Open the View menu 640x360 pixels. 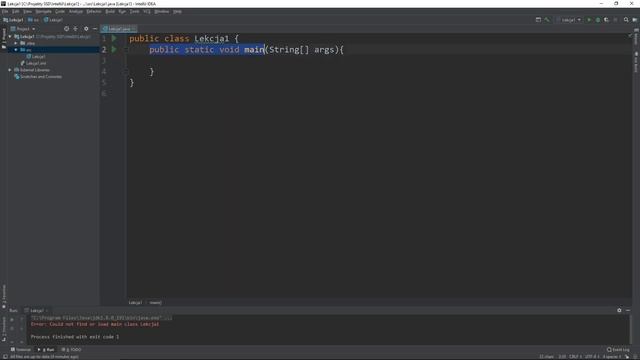(27, 11)
